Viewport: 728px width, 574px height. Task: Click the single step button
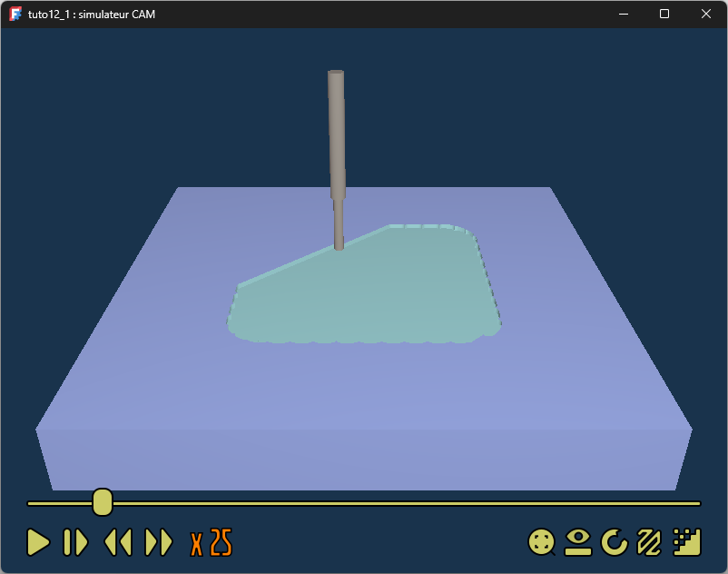coord(75,542)
